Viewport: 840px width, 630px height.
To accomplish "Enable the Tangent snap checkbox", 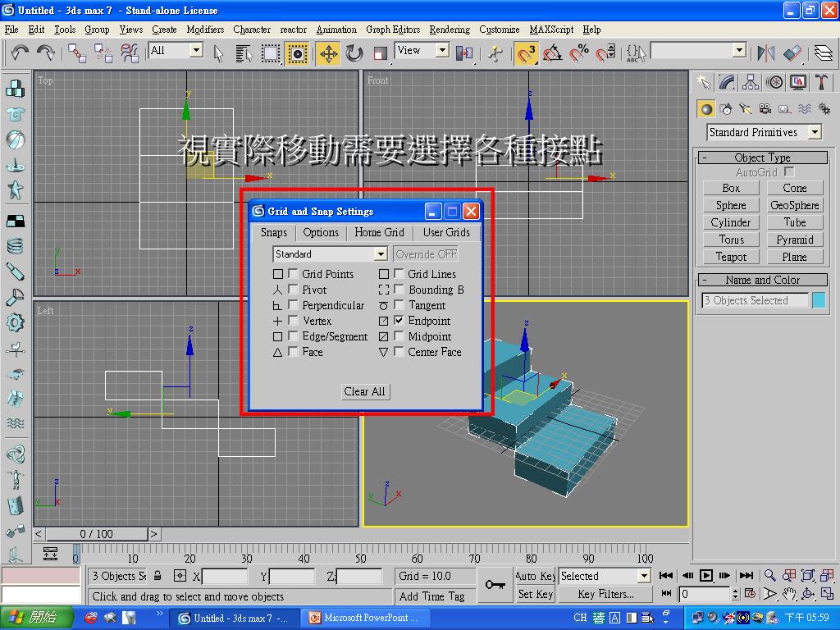I will click(399, 305).
